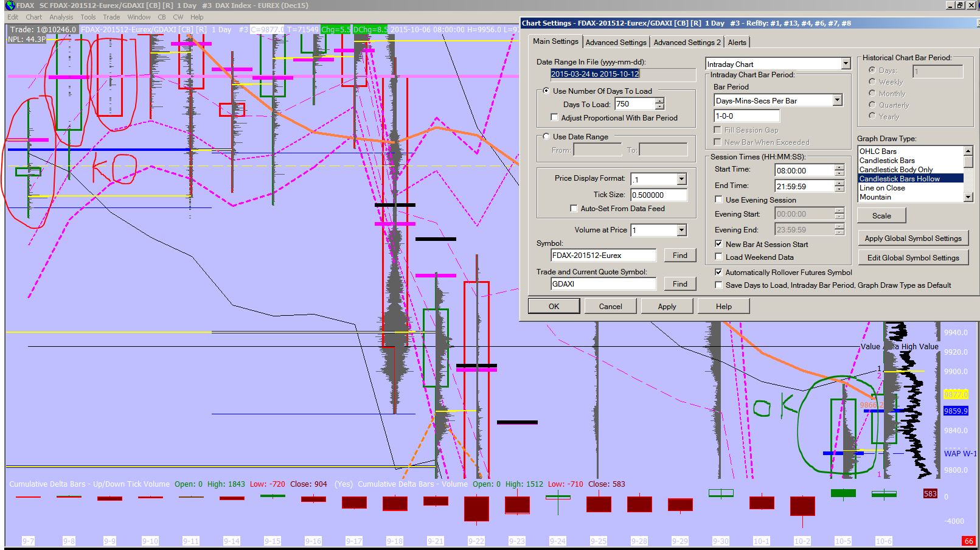Check Load Weekend Data option

point(718,257)
